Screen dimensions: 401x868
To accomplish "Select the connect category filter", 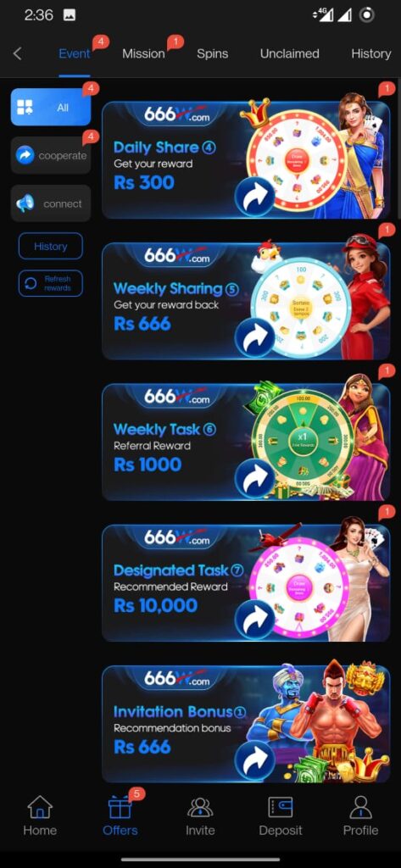I will (50, 203).
